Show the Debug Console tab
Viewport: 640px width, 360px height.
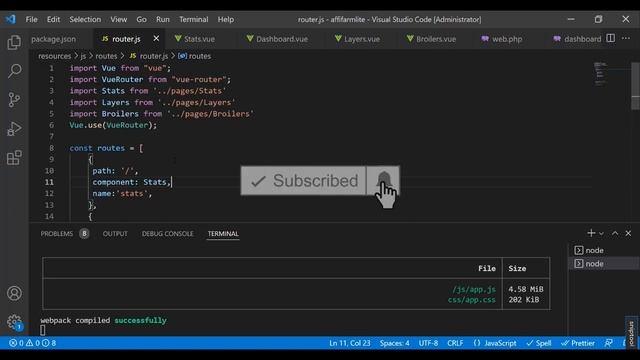tap(167, 233)
